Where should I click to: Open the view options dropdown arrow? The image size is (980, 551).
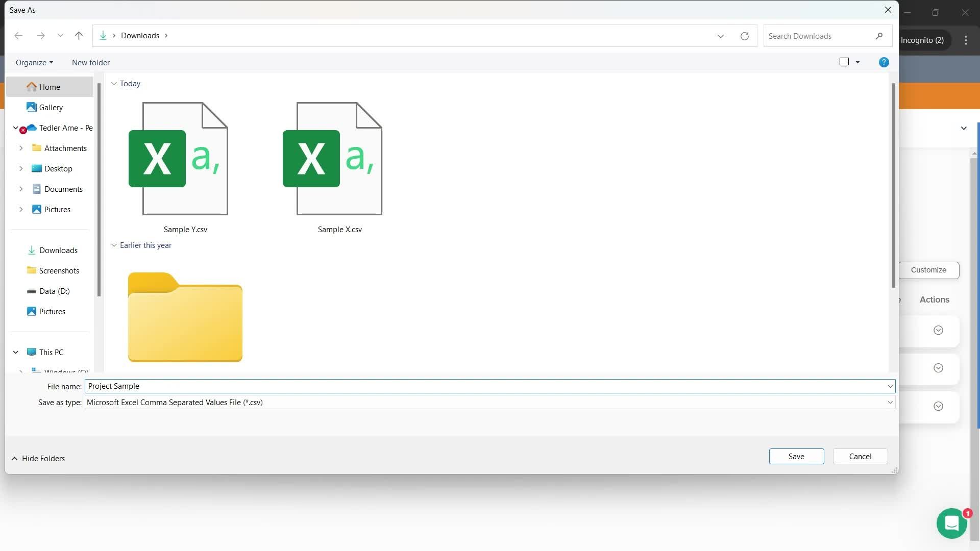857,62
